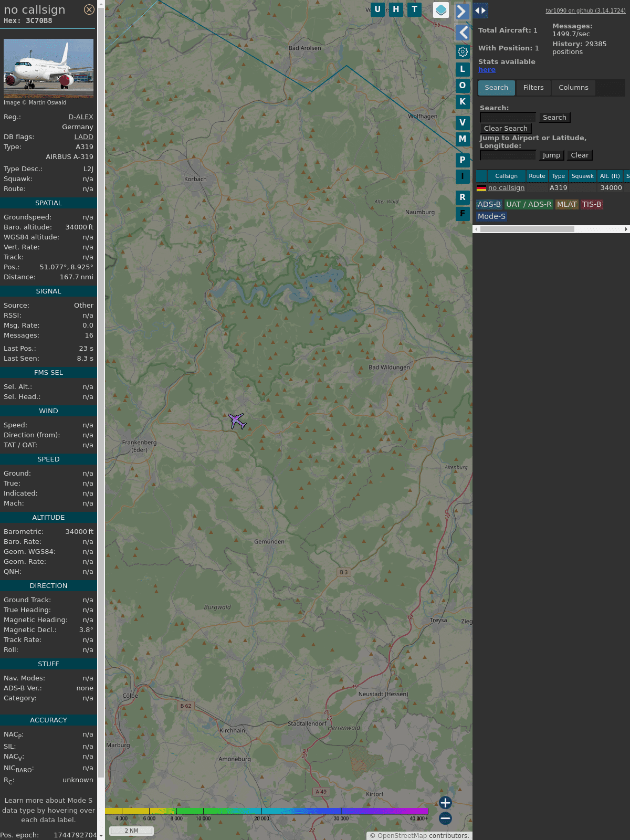Open the LADD database flag link
The width and height of the screenshot is (630, 840).
pos(83,137)
